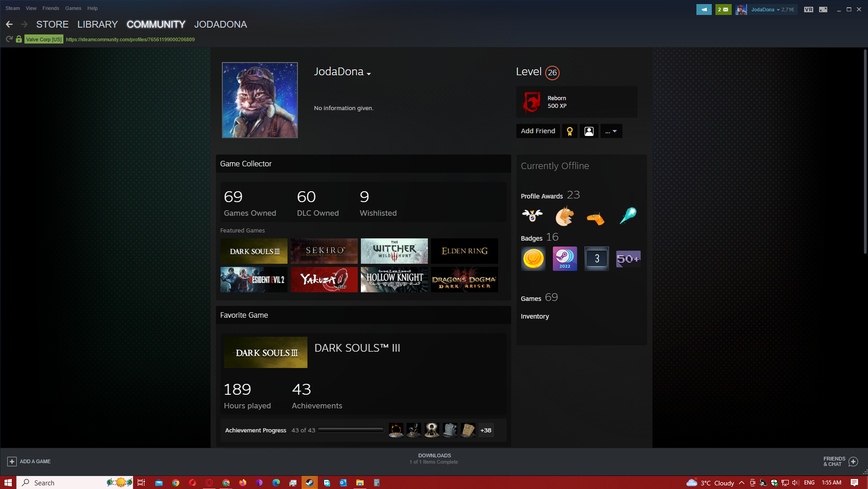Open the years of service 3 badge

click(x=596, y=259)
